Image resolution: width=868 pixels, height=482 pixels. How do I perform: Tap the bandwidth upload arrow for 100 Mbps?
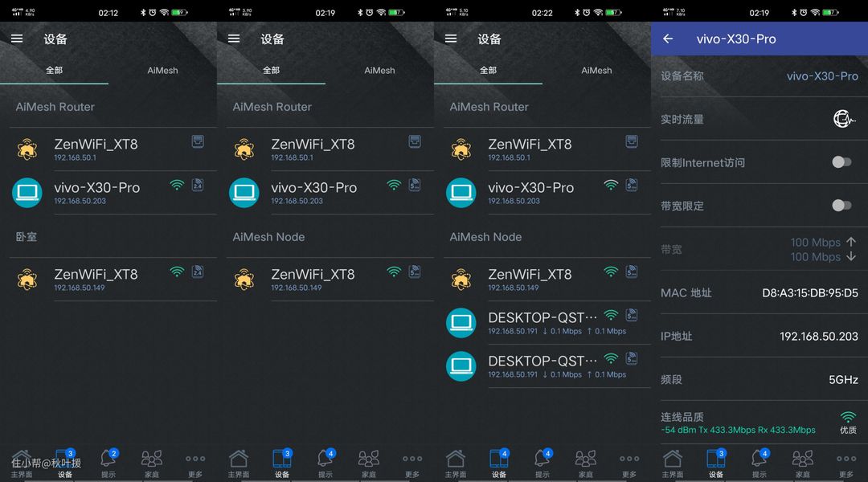(851, 242)
